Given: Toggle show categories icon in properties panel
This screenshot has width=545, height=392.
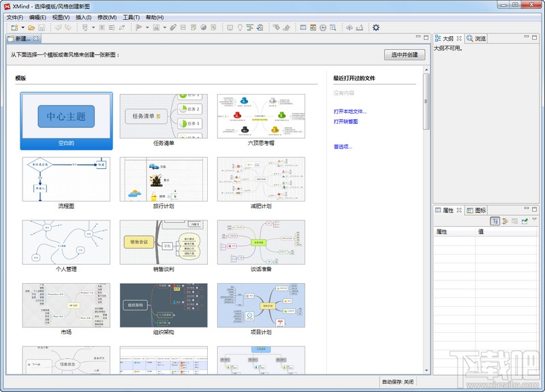Looking at the screenshot, I should tap(495, 220).
